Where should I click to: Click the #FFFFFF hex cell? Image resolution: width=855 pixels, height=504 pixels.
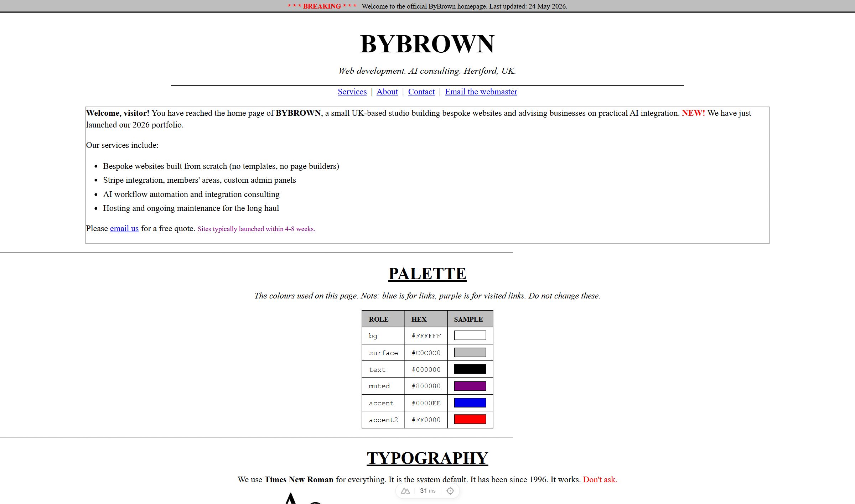click(x=426, y=336)
